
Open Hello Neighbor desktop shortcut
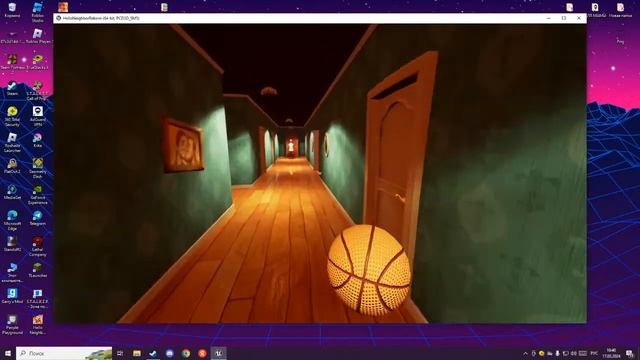pos(38,324)
